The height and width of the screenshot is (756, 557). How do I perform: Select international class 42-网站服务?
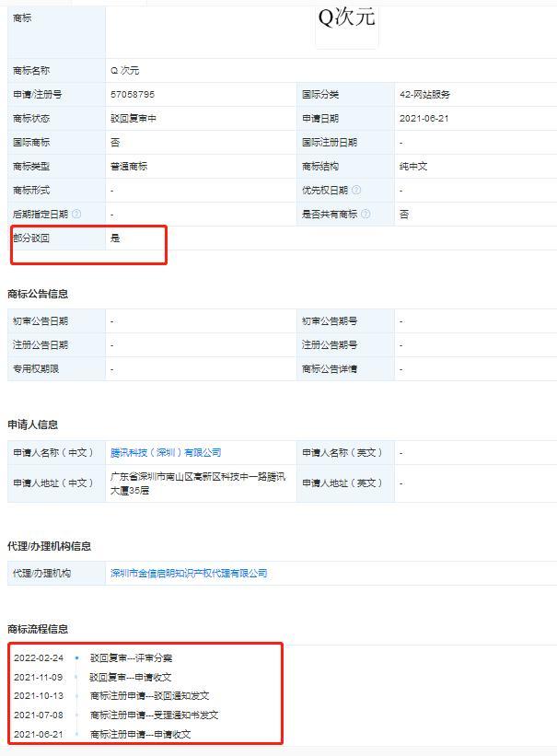(424, 95)
